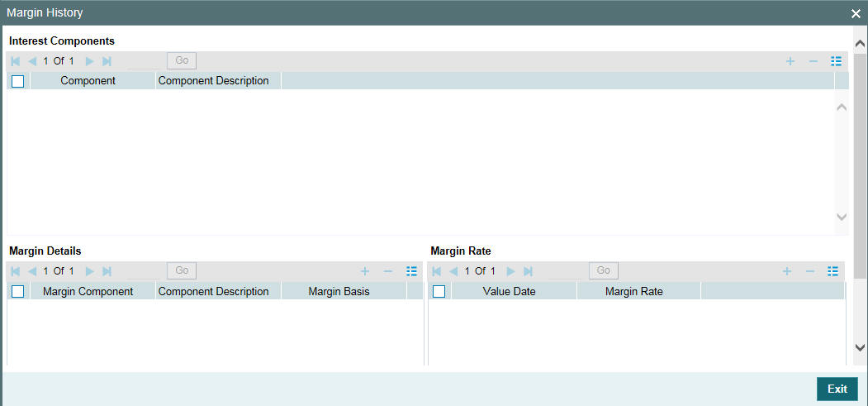Image resolution: width=868 pixels, height=406 pixels.
Task: Go to first page in Margin Rate
Action: tap(437, 271)
